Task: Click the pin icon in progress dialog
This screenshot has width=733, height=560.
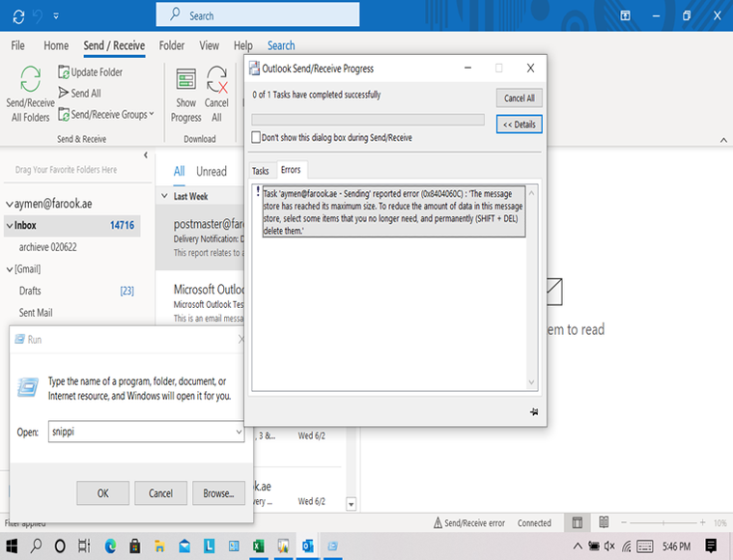Action: [534, 412]
